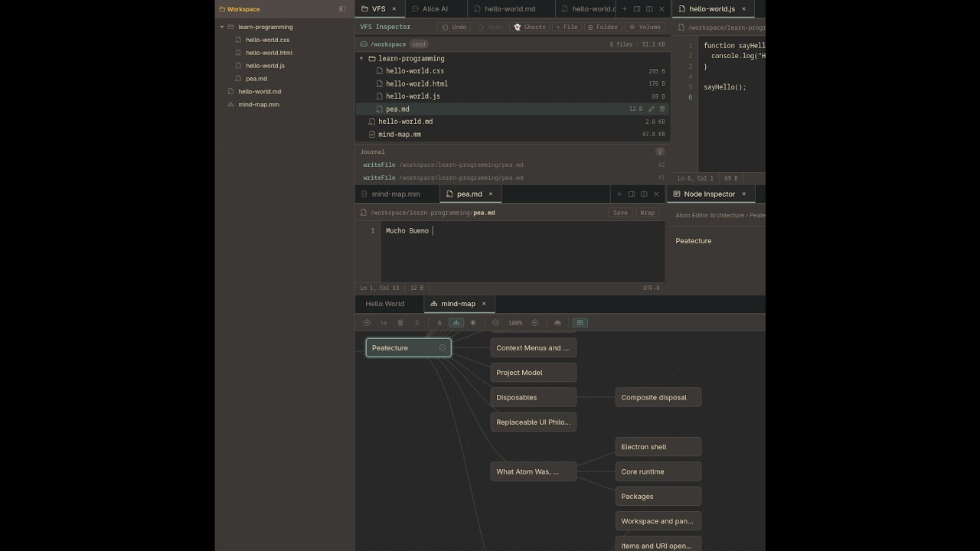980x551 pixels.
Task: Collapse learn-programming folder in VFS Inspector
Action: (361, 58)
